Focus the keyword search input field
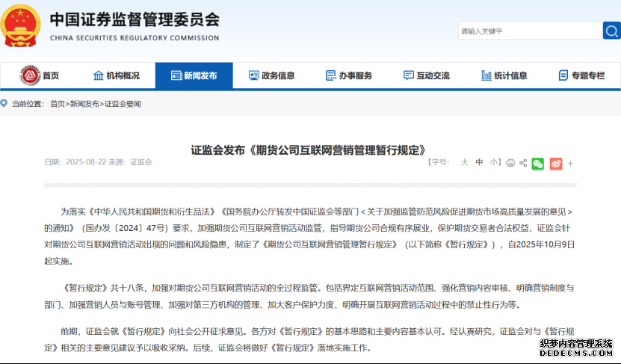The height and width of the screenshot is (364, 621). (x=531, y=31)
